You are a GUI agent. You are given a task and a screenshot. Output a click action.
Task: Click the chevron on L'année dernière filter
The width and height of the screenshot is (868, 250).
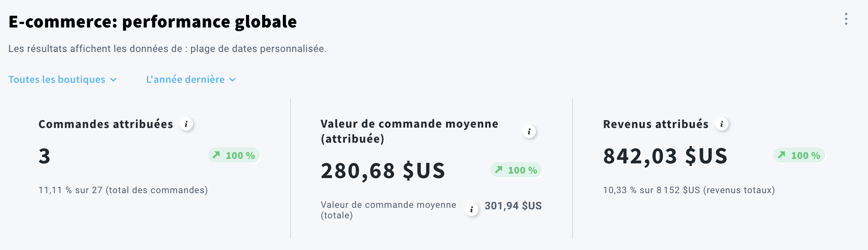(x=232, y=80)
